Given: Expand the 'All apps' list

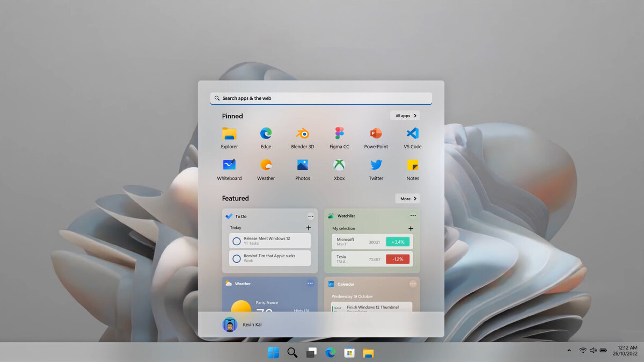Looking at the screenshot, I should coord(405,115).
